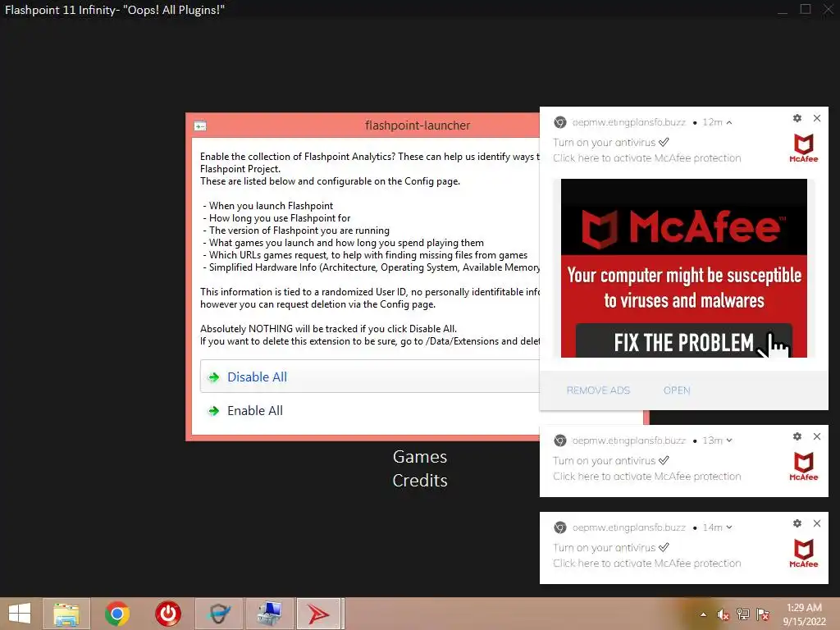Screen dimensions: 840x630
Task: Click McAfee logo in 12m notification
Action: (x=804, y=148)
